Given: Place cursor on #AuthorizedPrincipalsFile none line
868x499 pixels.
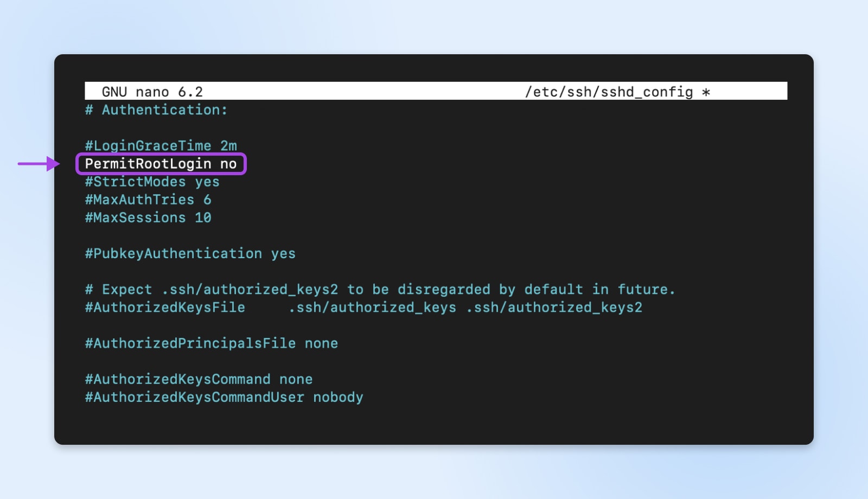Looking at the screenshot, I should (x=211, y=343).
